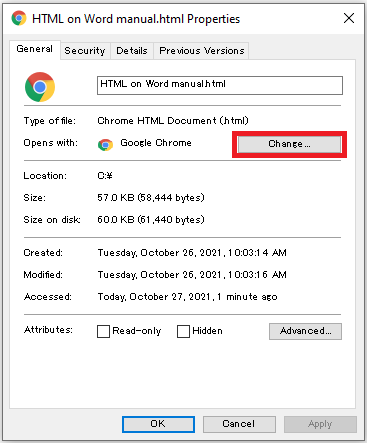
Task: Click the 'Modified:' label
Action: (x=43, y=275)
